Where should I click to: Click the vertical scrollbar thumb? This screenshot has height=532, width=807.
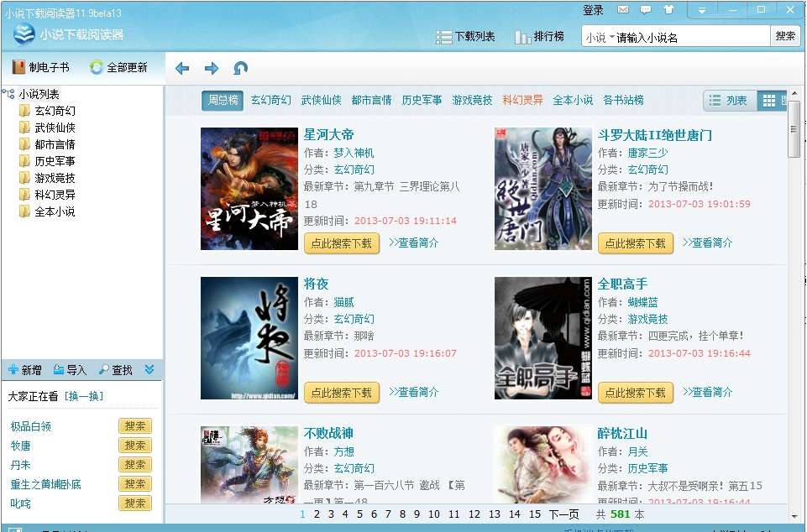794,128
